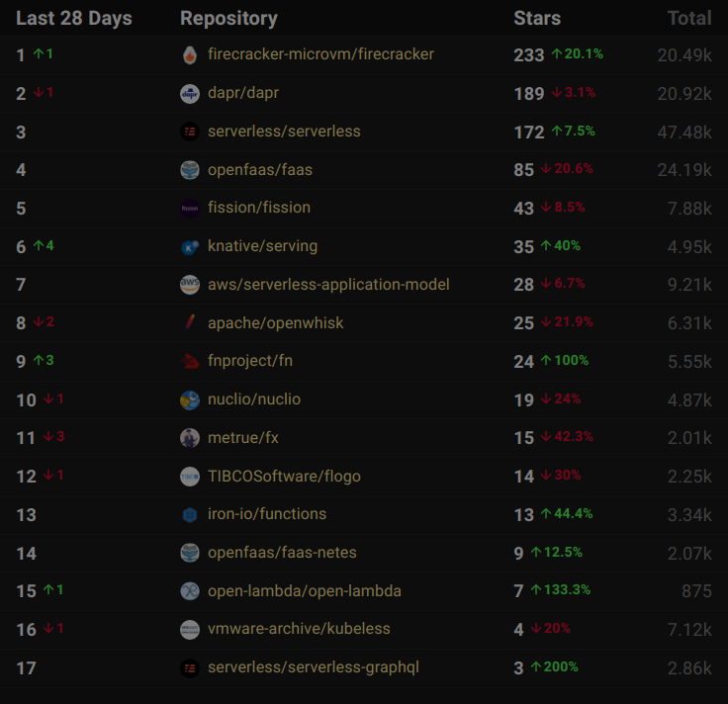Click the 21.9% decrease for apache/openwhisk
The image size is (728, 704).
coord(567,322)
